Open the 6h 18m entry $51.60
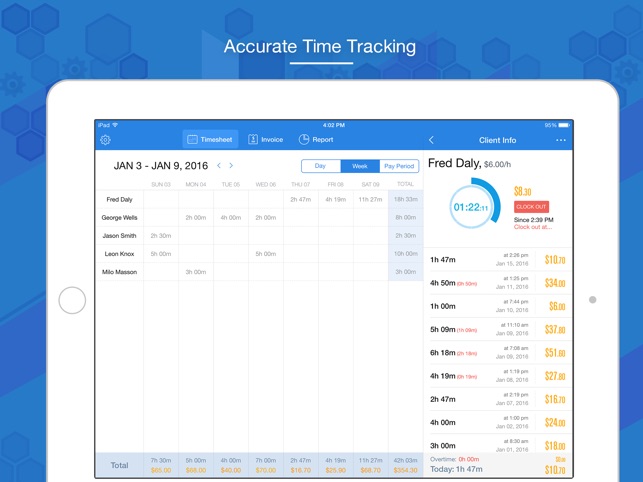Screen dimensions: 643x482 (497, 352)
